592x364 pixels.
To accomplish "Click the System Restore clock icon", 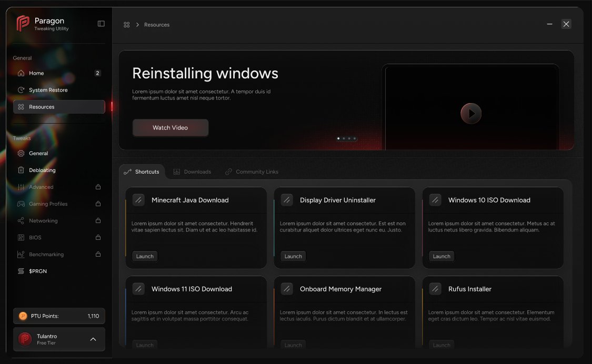I will click(x=21, y=90).
